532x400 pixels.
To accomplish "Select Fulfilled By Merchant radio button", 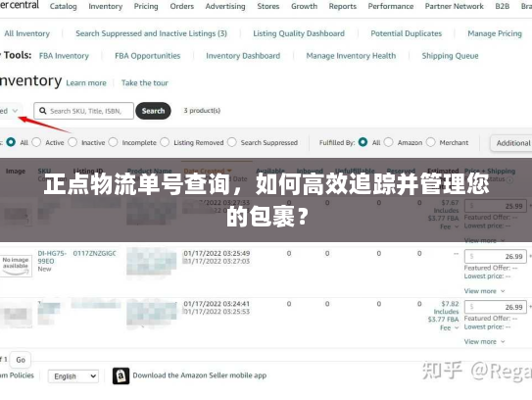I will click(x=430, y=142).
